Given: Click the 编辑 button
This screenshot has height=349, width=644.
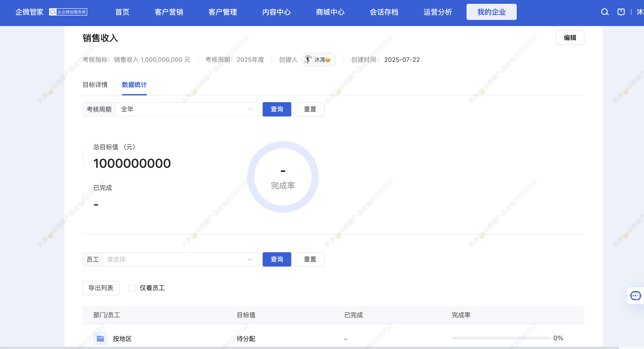Looking at the screenshot, I should pyautogui.click(x=570, y=38).
